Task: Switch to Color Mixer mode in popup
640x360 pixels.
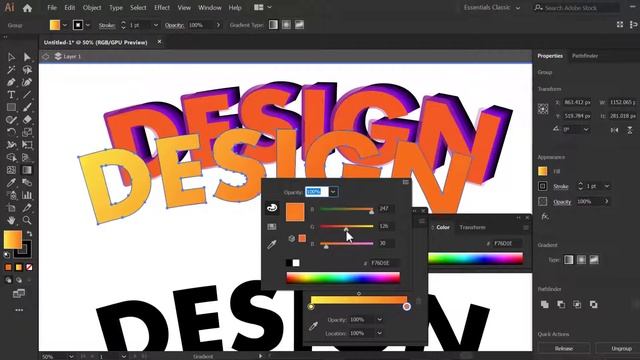Action: (272, 208)
